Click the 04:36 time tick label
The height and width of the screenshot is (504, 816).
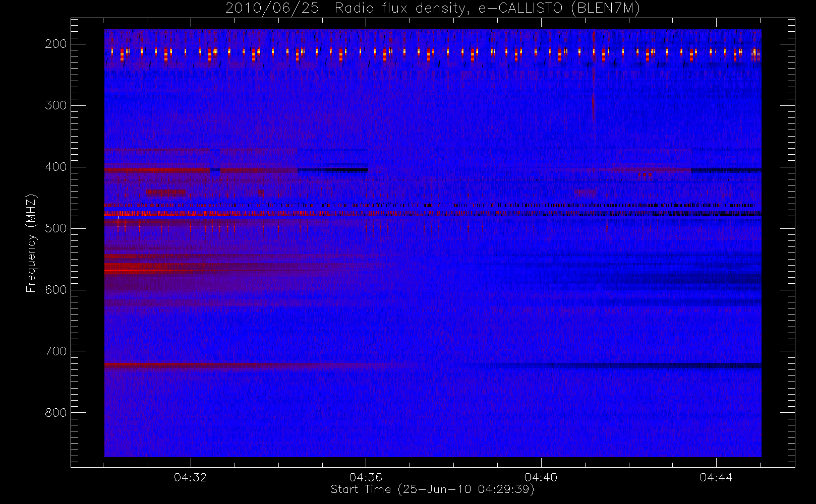click(x=366, y=477)
